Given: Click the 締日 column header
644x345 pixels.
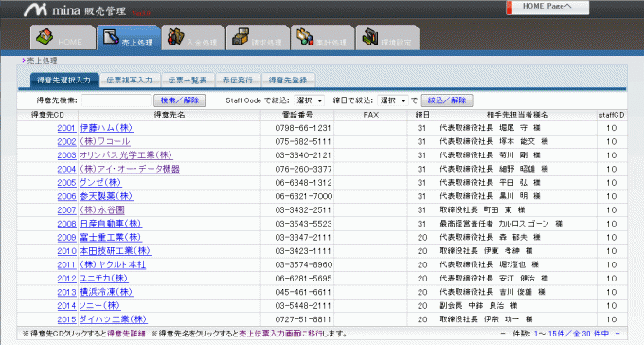Looking at the screenshot, I should point(422,115).
